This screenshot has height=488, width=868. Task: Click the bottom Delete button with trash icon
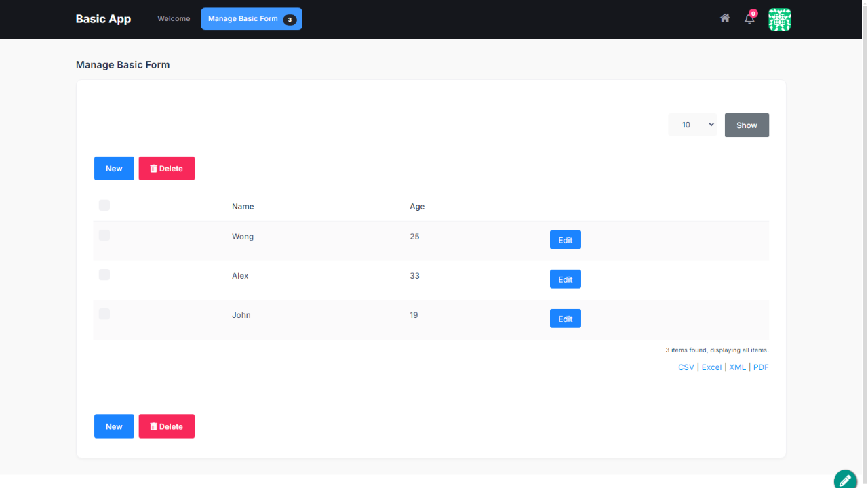tap(166, 426)
